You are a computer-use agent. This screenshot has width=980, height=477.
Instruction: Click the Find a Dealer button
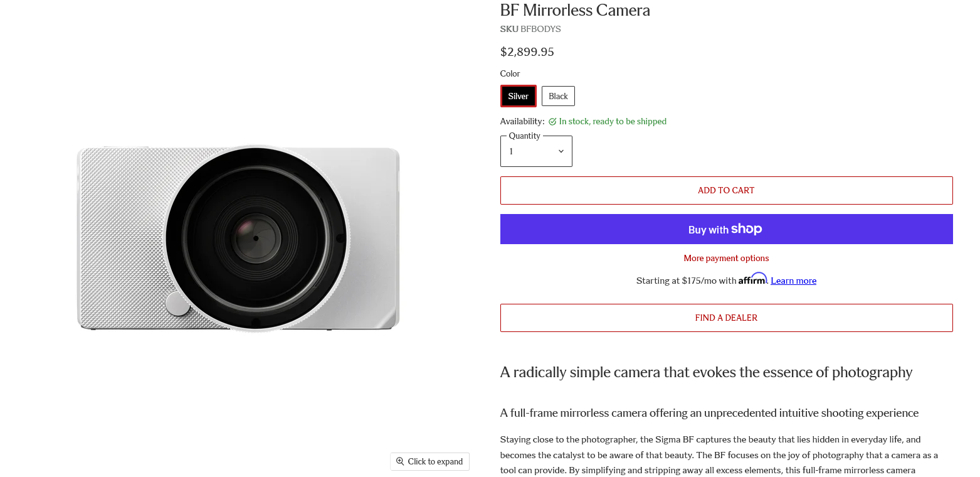726,318
